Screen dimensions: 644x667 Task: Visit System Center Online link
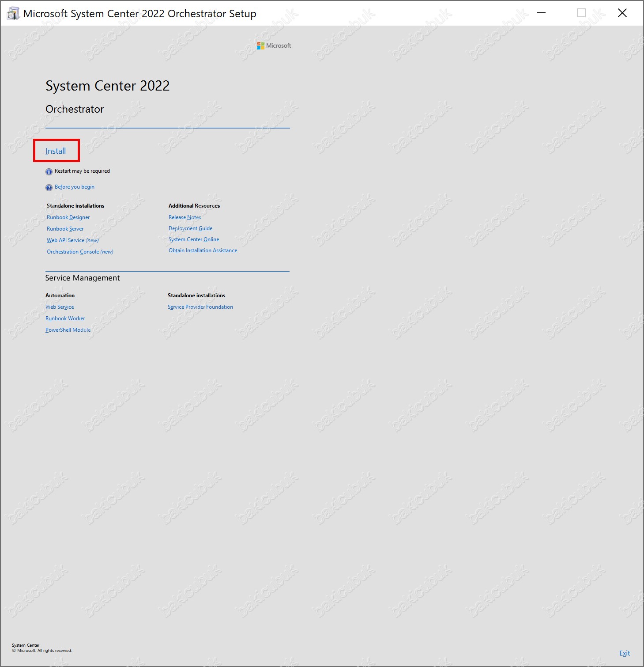pos(194,239)
